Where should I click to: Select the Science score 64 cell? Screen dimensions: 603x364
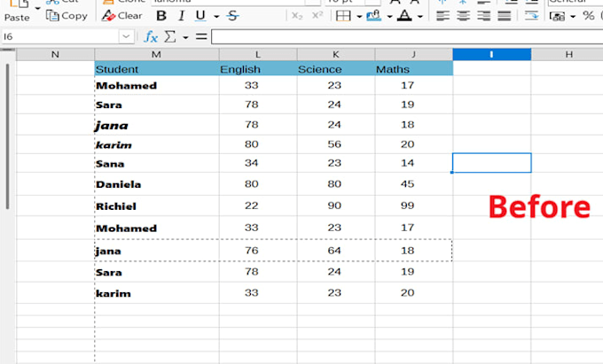(336, 251)
